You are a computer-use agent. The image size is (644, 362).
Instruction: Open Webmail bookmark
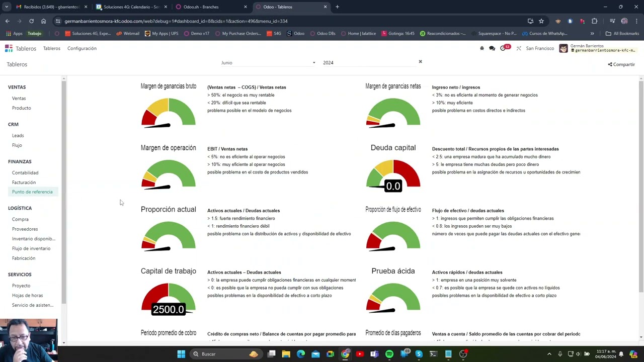tap(128, 34)
